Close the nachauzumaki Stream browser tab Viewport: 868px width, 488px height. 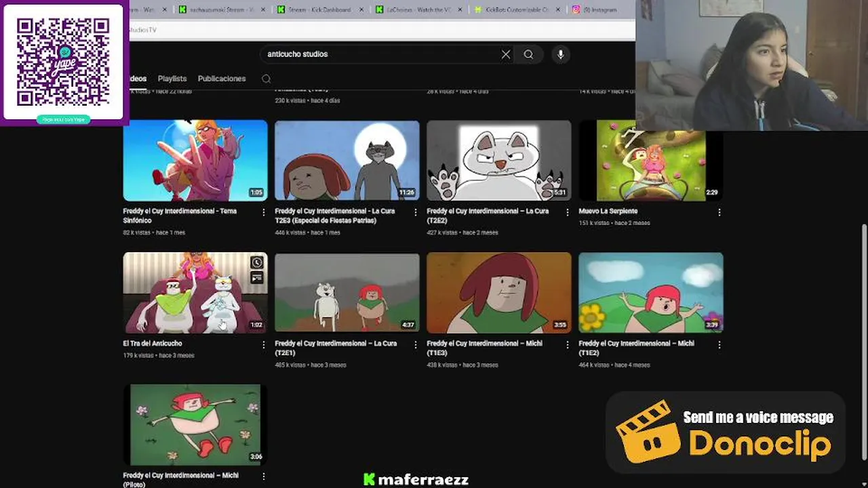click(x=264, y=9)
